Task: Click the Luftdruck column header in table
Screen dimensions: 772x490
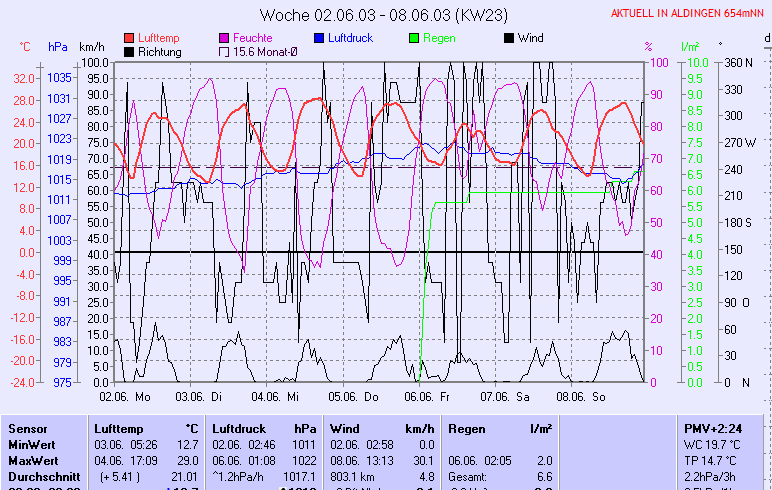Action: (x=239, y=428)
